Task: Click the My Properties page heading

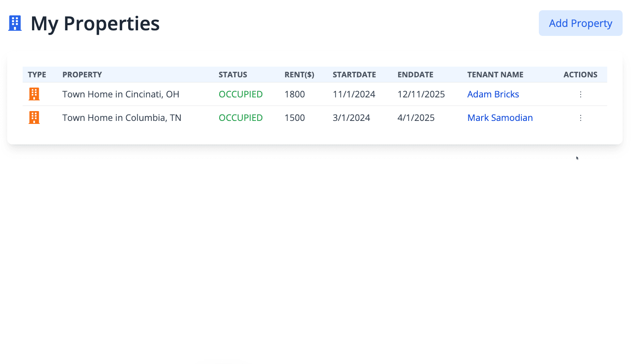Action: [x=95, y=23]
